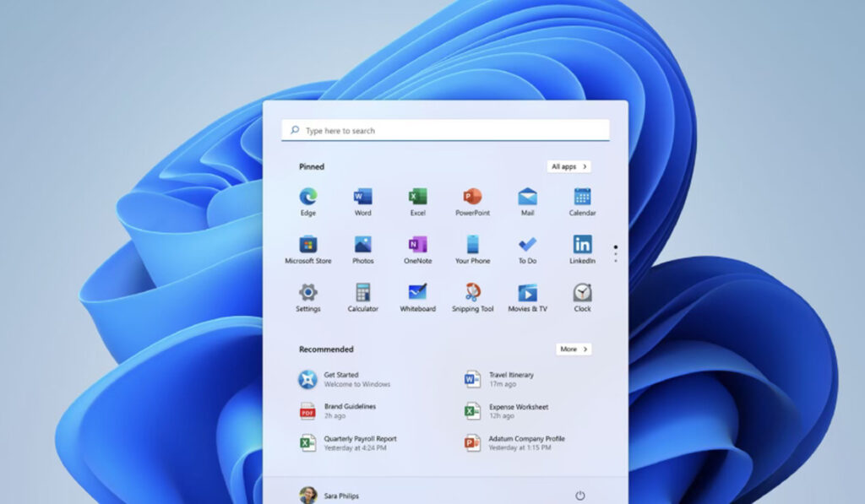Launch OneNote from Pinned apps
865x504 pixels.
(417, 250)
